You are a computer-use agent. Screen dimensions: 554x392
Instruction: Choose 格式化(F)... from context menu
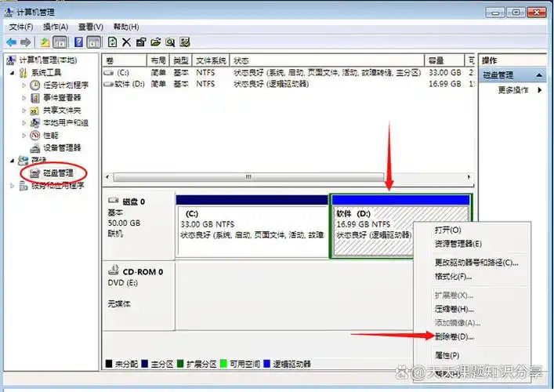click(453, 277)
